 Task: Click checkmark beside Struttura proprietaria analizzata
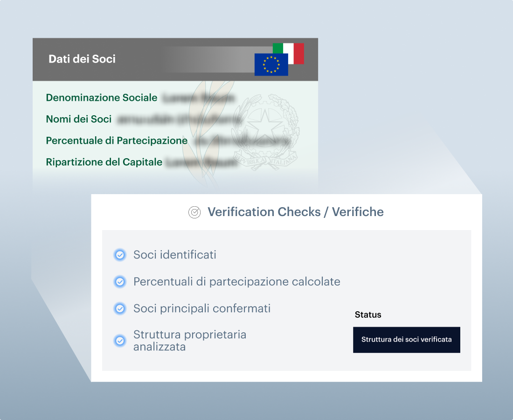[x=120, y=341]
